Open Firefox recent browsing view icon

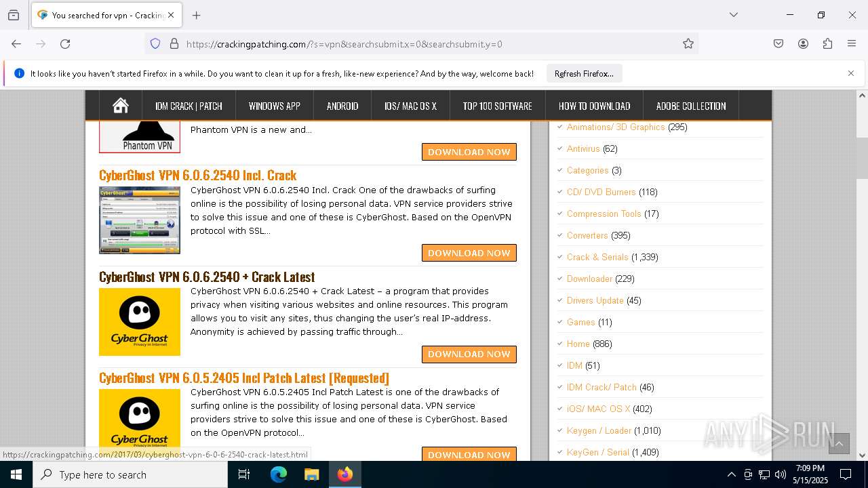pyautogui.click(x=14, y=15)
